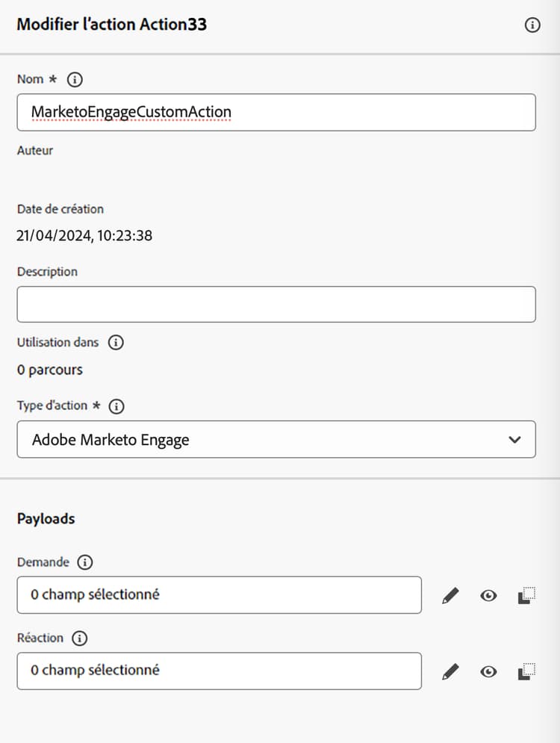Click the info icon beside Type d'action
The image size is (560, 743).
click(116, 407)
